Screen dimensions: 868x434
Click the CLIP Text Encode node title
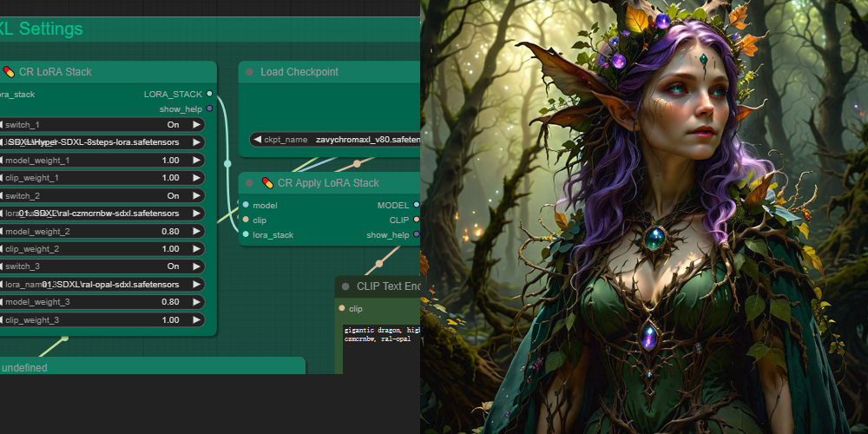[388, 286]
